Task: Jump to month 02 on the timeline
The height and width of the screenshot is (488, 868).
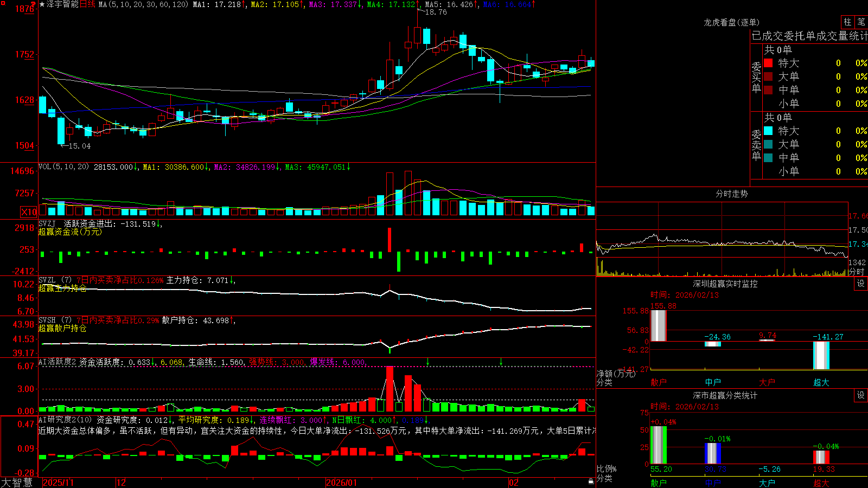Action: (x=513, y=483)
